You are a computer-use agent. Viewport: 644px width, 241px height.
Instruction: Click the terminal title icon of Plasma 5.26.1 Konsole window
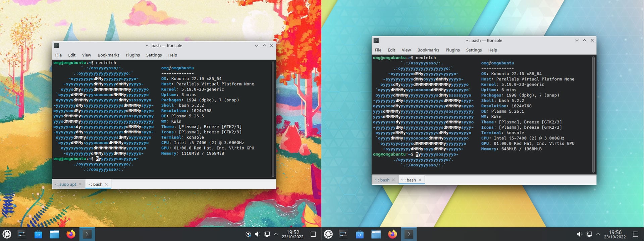click(376, 41)
